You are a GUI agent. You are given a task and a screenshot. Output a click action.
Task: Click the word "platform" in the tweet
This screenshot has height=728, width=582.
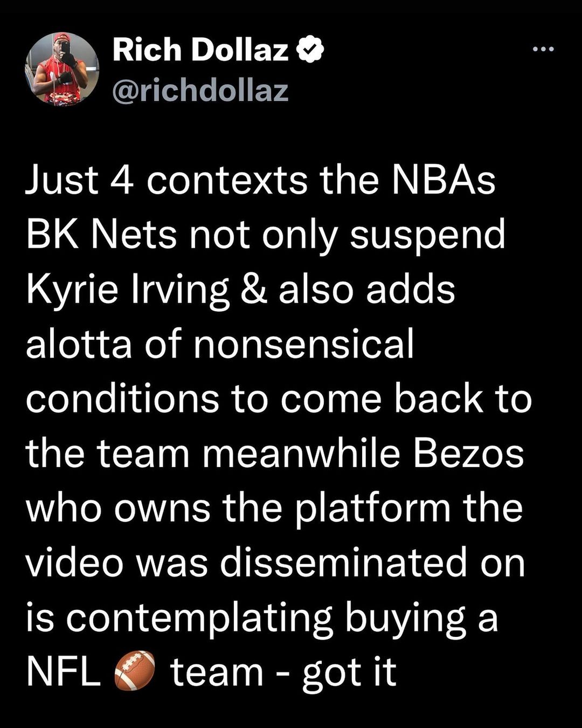click(372, 508)
